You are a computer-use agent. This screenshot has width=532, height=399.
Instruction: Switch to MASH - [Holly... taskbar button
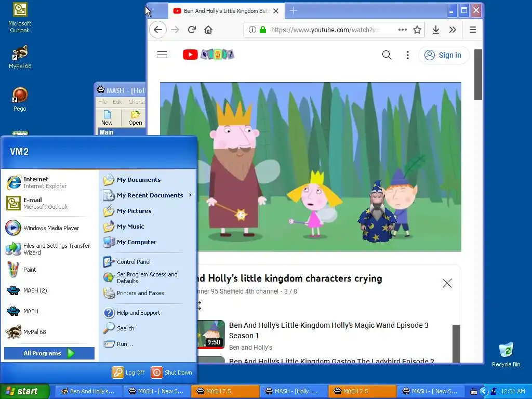(294, 392)
